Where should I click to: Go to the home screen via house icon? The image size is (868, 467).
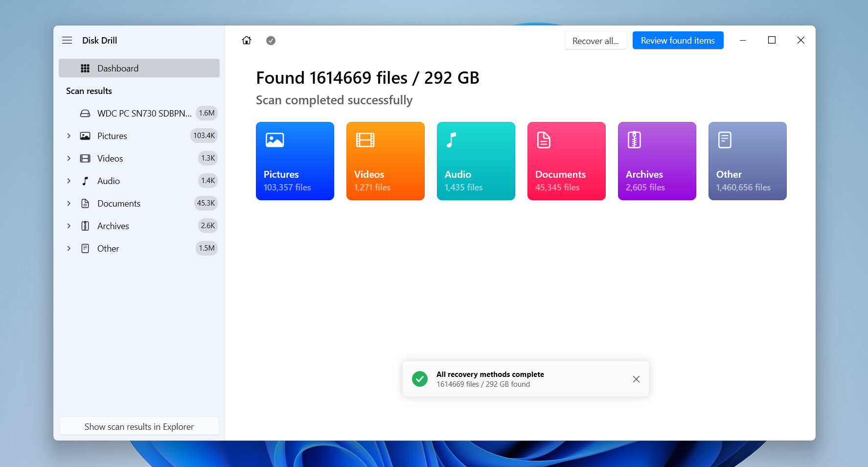pos(247,40)
